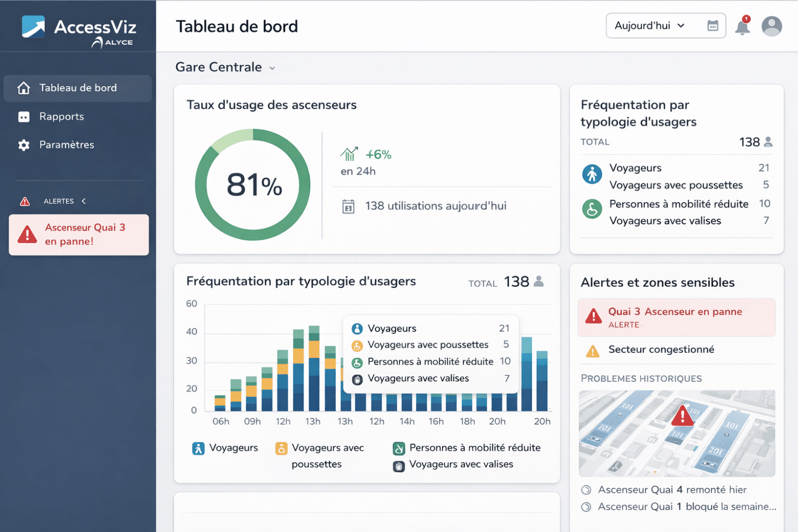Viewport: 798px width, 532px height.
Task: Collapse the ALERTES section chevron
Action: tap(84, 201)
